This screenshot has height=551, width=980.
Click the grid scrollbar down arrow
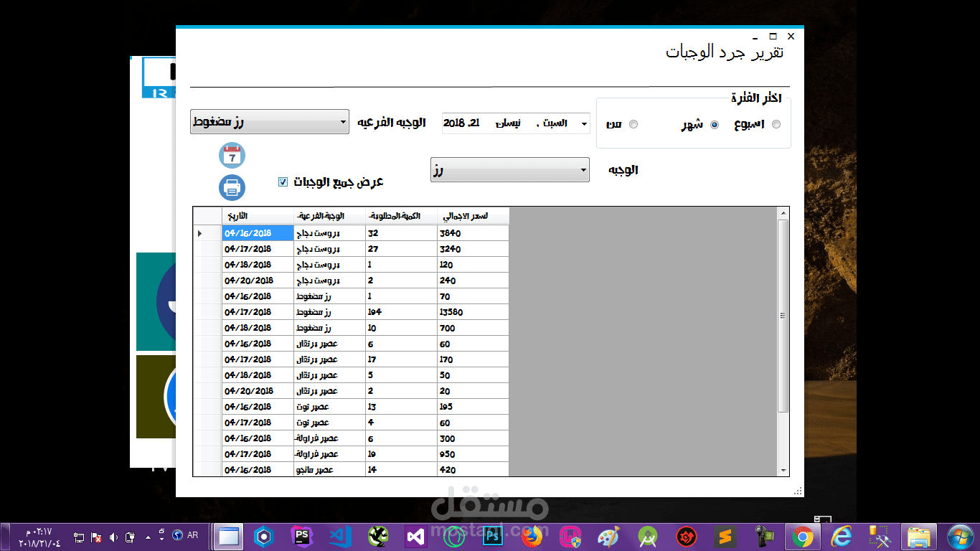click(x=783, y=469)
